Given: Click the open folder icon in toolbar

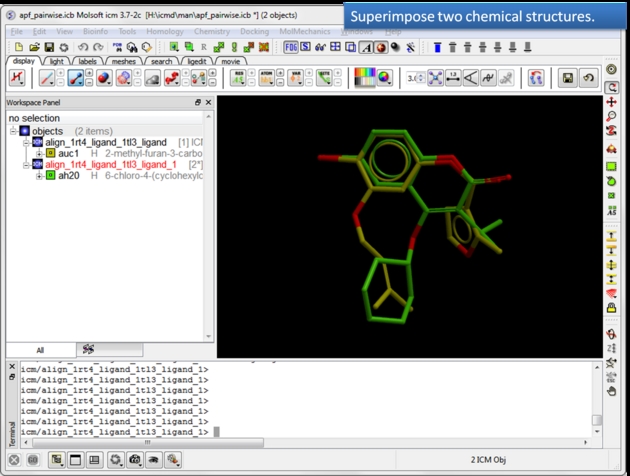Looking at the screenshot, I should pos(34,47).
